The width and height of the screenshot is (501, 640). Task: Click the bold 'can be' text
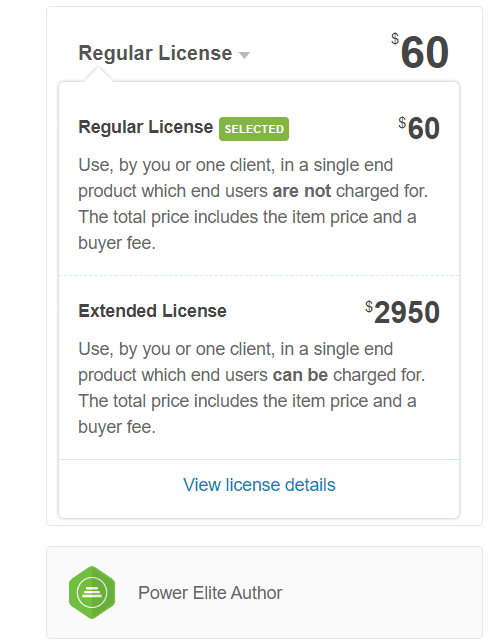tap(300, 375)
